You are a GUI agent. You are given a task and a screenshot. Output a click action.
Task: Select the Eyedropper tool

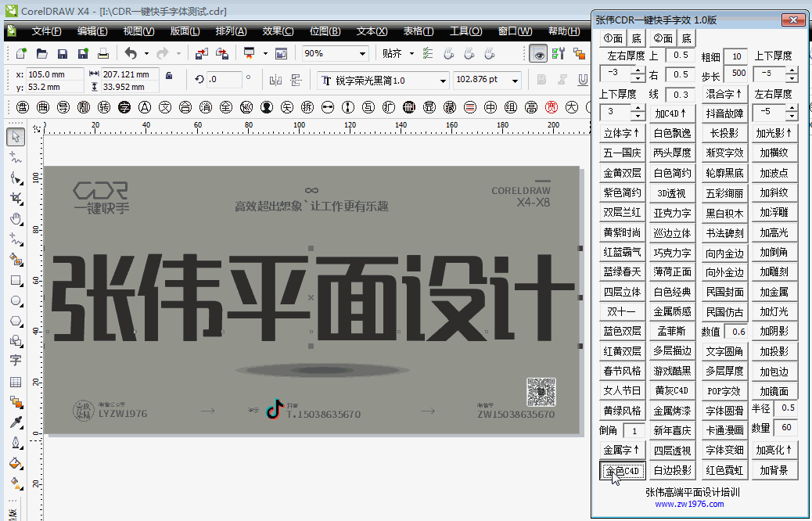click(16, 422)
